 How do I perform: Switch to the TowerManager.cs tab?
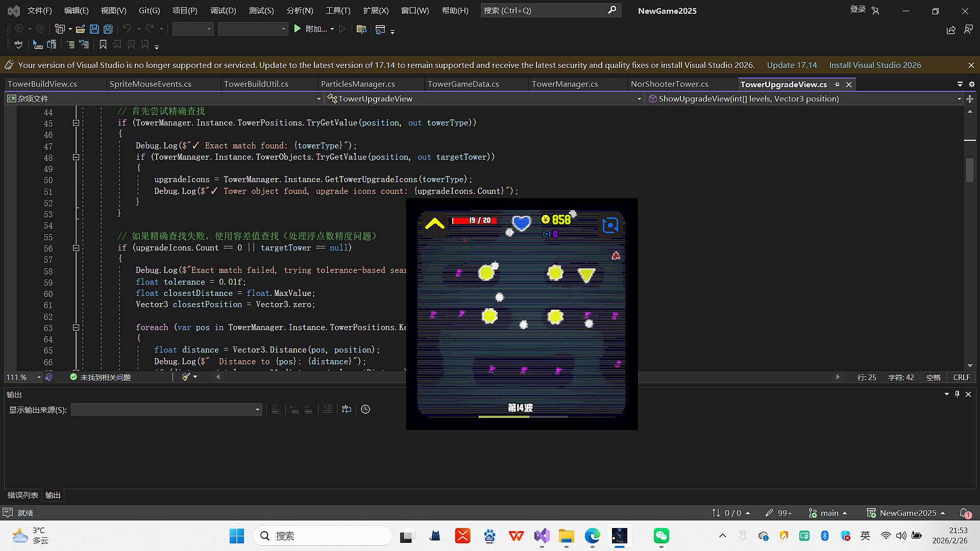pyautogui.click(x=565, y=84)
